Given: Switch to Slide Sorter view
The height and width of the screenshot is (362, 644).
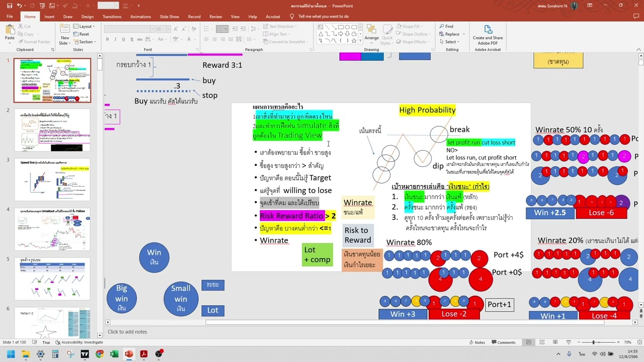Looking at the screenshot, I should pos(541,342).
